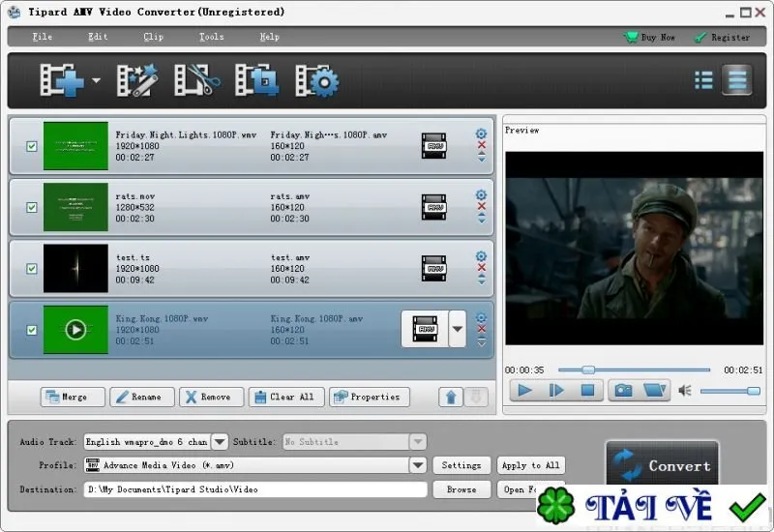Play the King.Kong thumbnail preview
This screenshot has width=774, height=532.
point(75,330)
